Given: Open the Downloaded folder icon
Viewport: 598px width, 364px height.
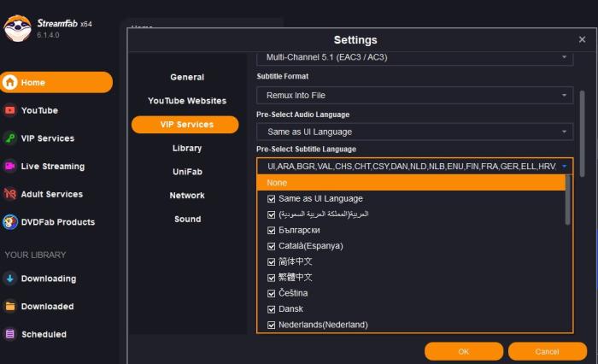Looking at the screenshot, I should pyautogui.click(x=10, y=306).
